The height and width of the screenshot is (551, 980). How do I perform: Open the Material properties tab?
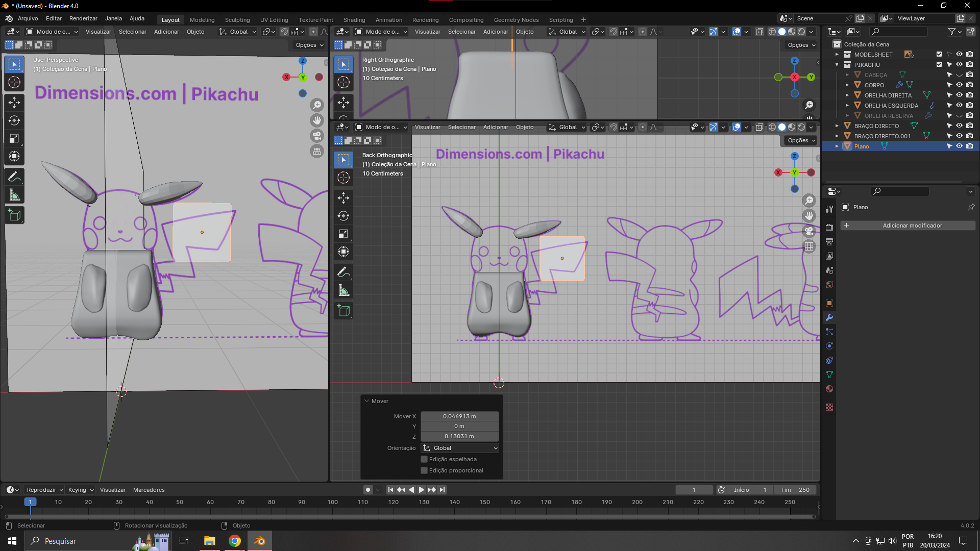(x=829, y=389)
